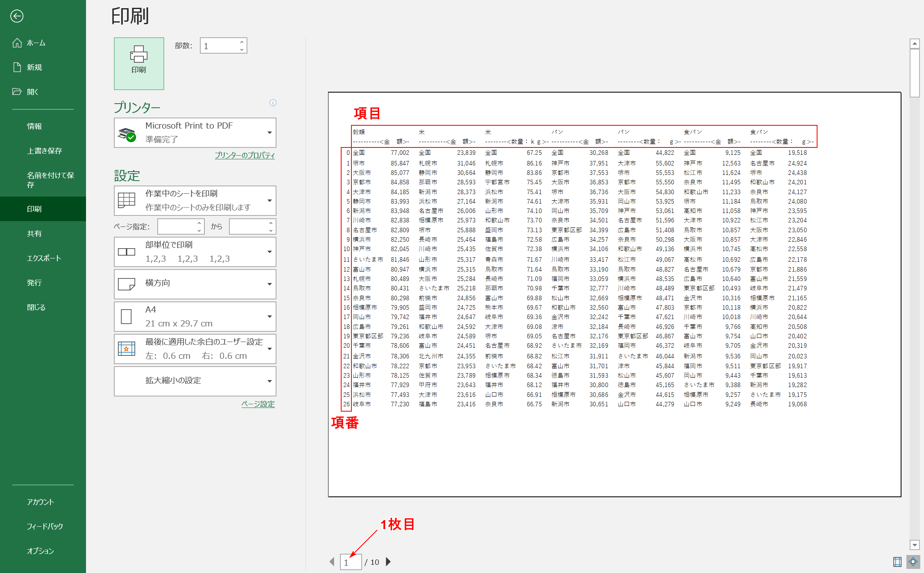924x573 pixels.
Task: Click the preview scrollbar down arrow
Action: point(915,545)
